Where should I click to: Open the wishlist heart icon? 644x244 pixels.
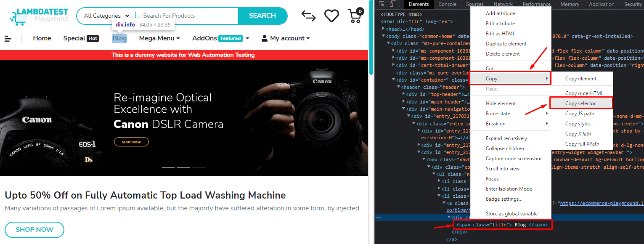(x=331, y=16)
